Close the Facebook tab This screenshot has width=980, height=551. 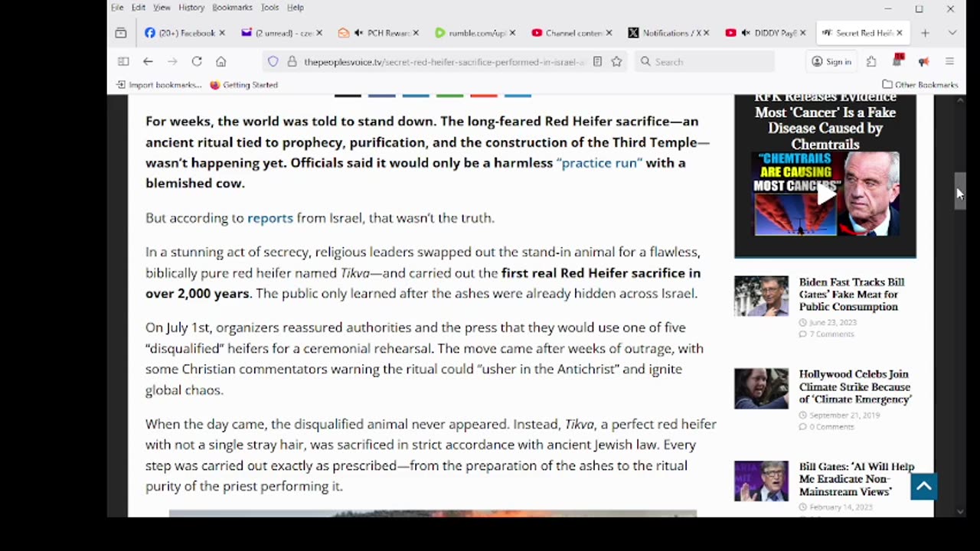(x=222, y=33)
